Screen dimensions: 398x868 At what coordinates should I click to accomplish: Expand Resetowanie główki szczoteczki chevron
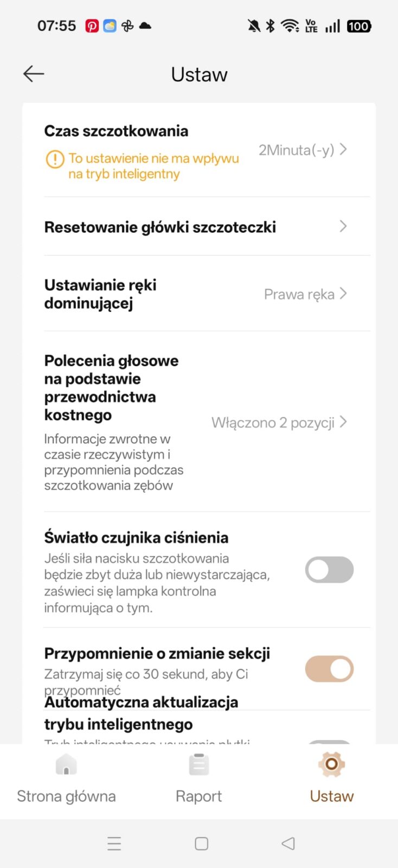coord(343,226)
